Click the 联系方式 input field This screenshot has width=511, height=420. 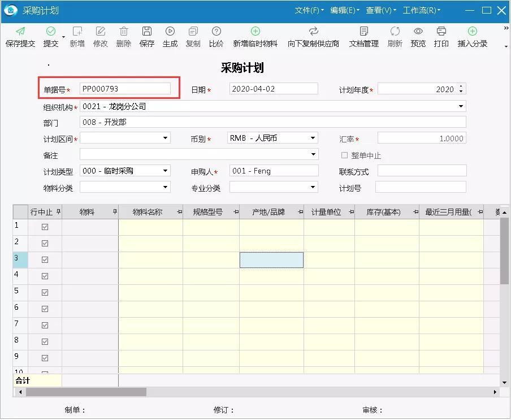pyautogui.click(x=422, y=171)
